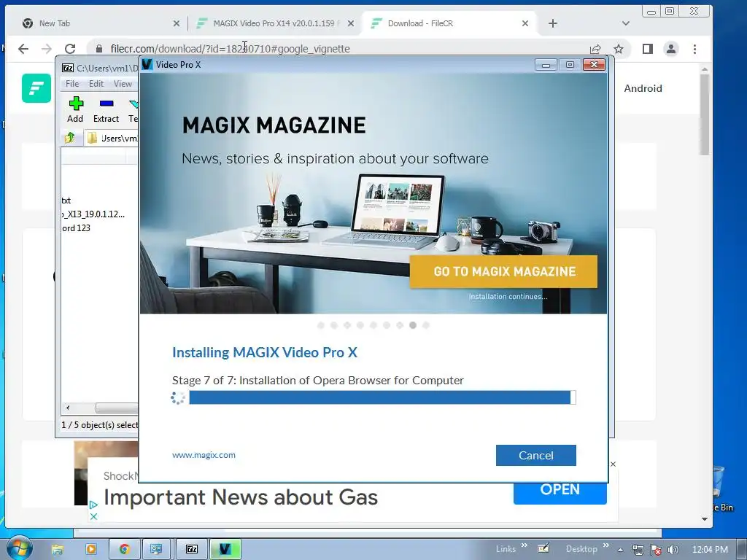Toggle the Chrome side panel icon

point(648,49)
